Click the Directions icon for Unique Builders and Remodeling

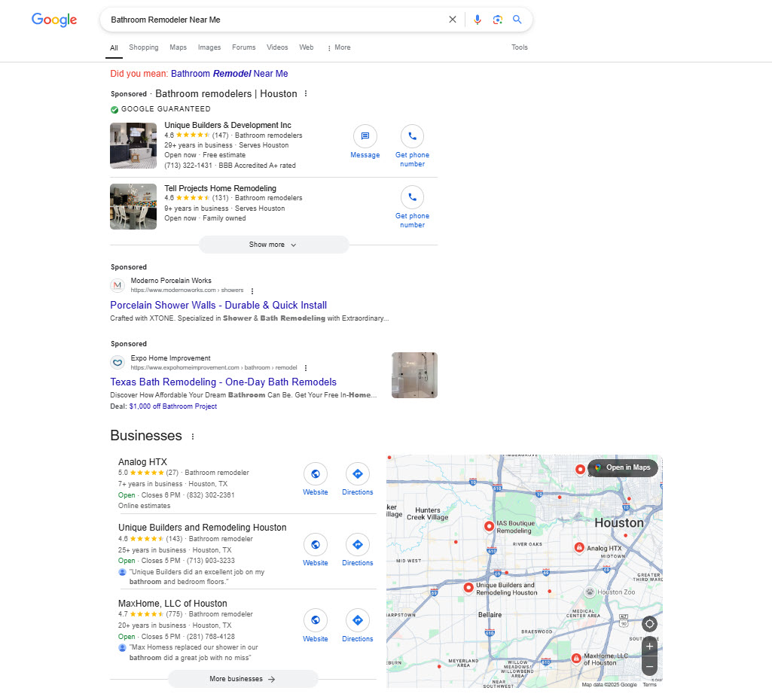[357, 543]
